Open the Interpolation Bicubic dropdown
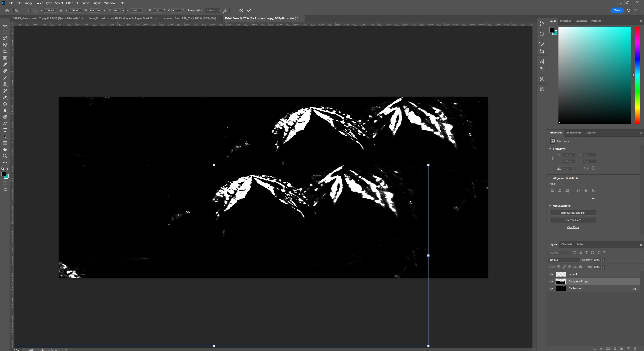 point(213,11)
